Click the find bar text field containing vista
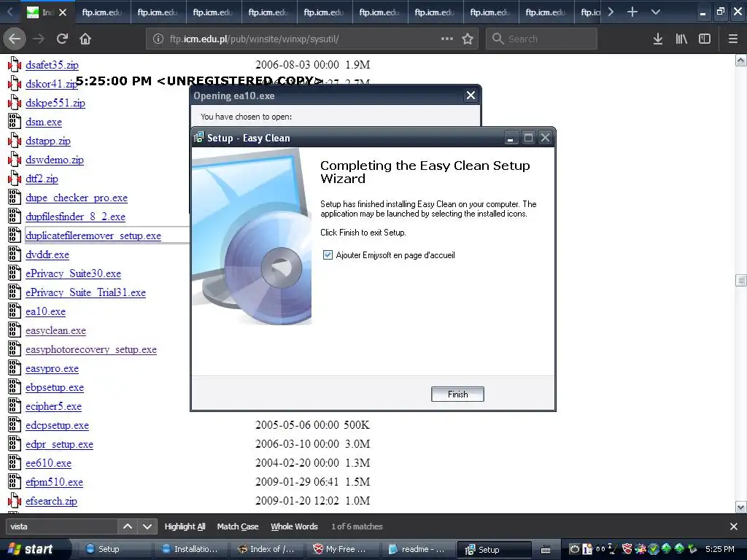Viewport: 747px width, 560px height. [x=61, y=526]
